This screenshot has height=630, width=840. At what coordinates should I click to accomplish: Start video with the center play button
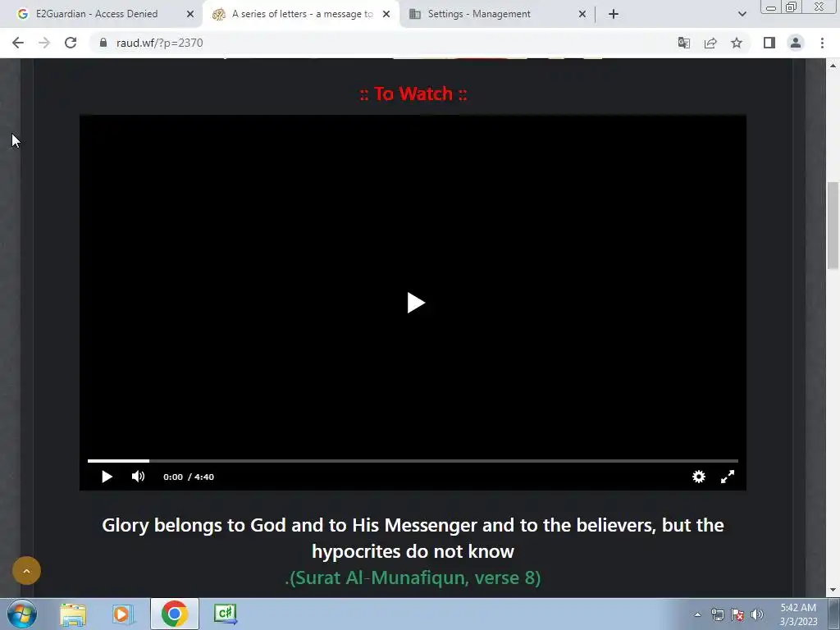click(x=415, y=303)
